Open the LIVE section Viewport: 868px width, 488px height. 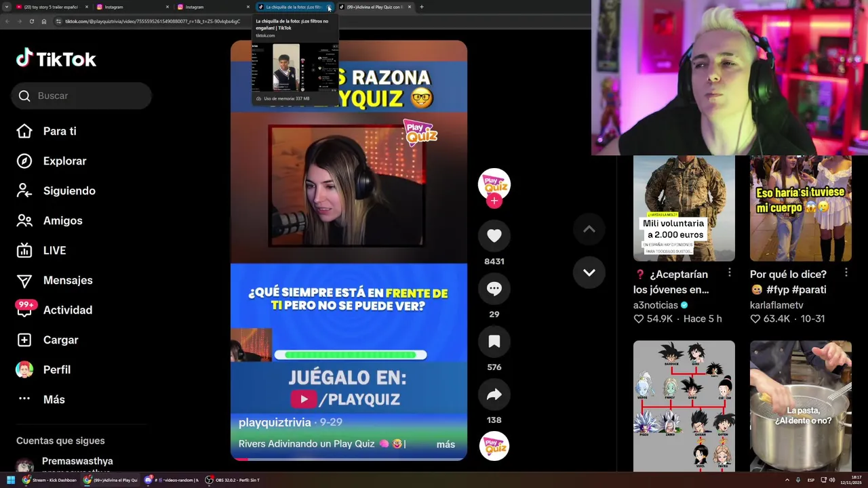click(54, 250)
